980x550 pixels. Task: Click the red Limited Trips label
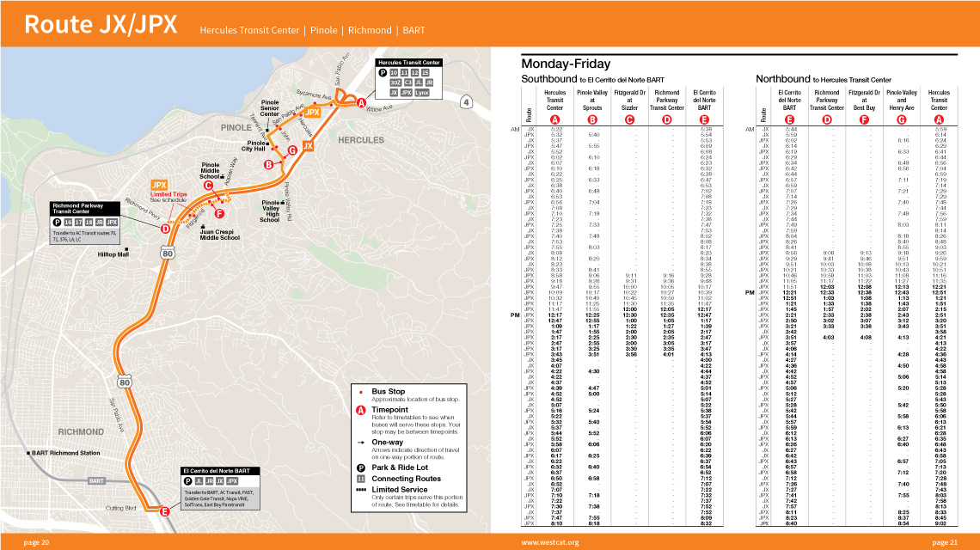pos(168,194)
